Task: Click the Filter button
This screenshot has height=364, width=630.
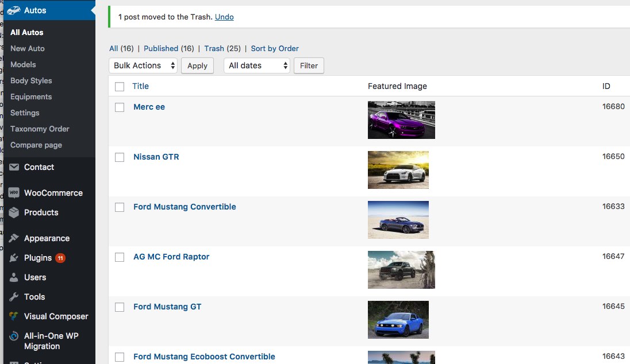Action: [309, 65]
